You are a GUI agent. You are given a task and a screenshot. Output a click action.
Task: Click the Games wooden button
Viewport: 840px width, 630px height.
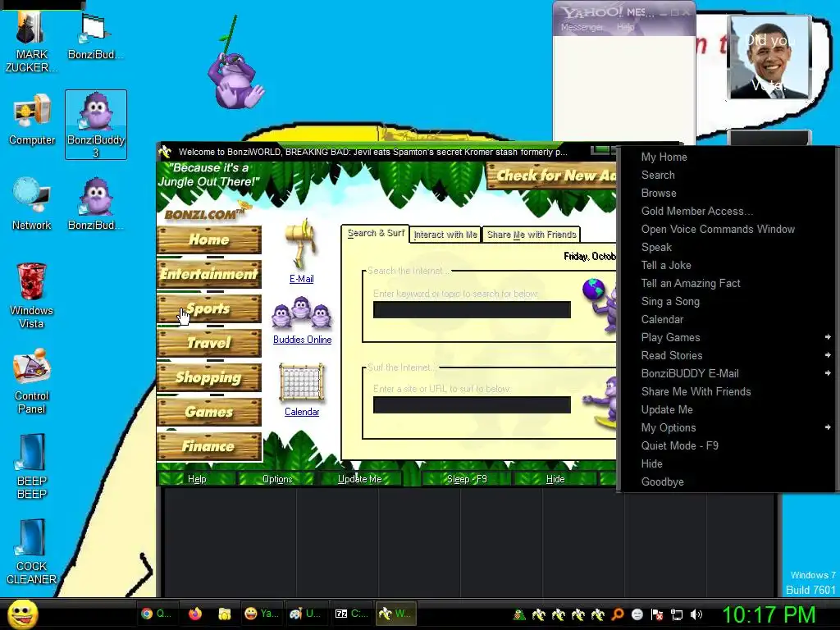209,412
